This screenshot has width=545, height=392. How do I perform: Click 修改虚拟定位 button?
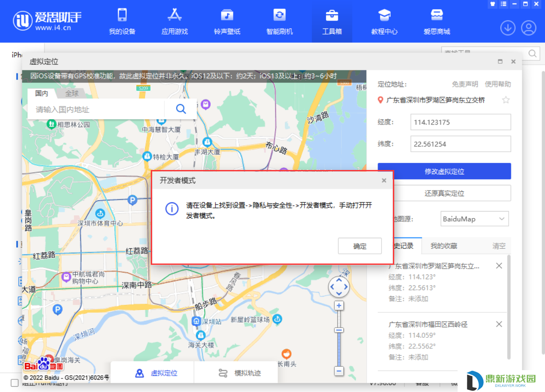pyautogui.click(x=444, y=171)
